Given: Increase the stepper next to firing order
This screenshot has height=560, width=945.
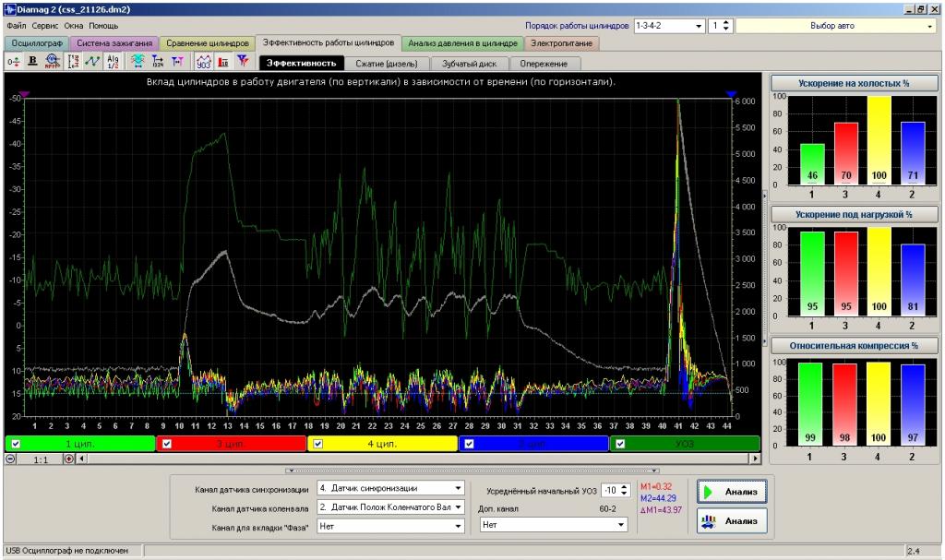Looking at the screenshot, I should (x=725, y=23).
